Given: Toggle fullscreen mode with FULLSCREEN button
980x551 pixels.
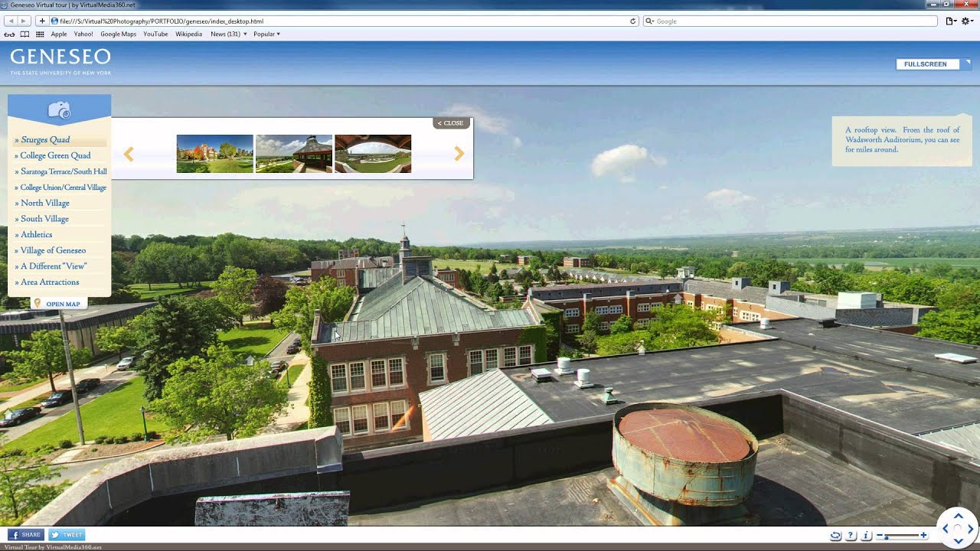Looking at the screenshot, I should pyautogui.click(x=926, y=64).
